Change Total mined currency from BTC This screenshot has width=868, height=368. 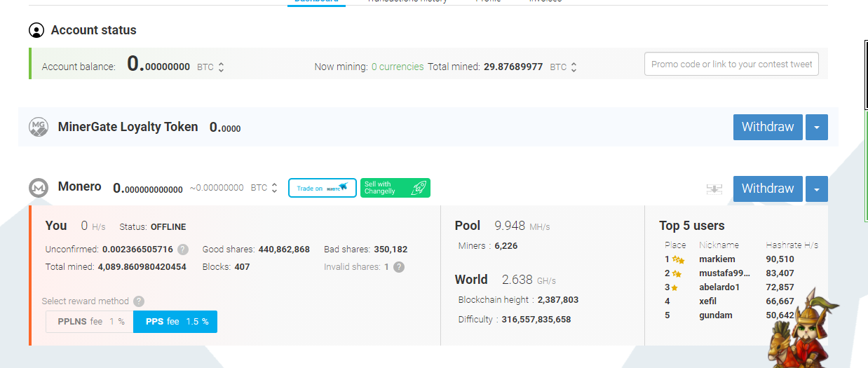click(x=563, y=67)
